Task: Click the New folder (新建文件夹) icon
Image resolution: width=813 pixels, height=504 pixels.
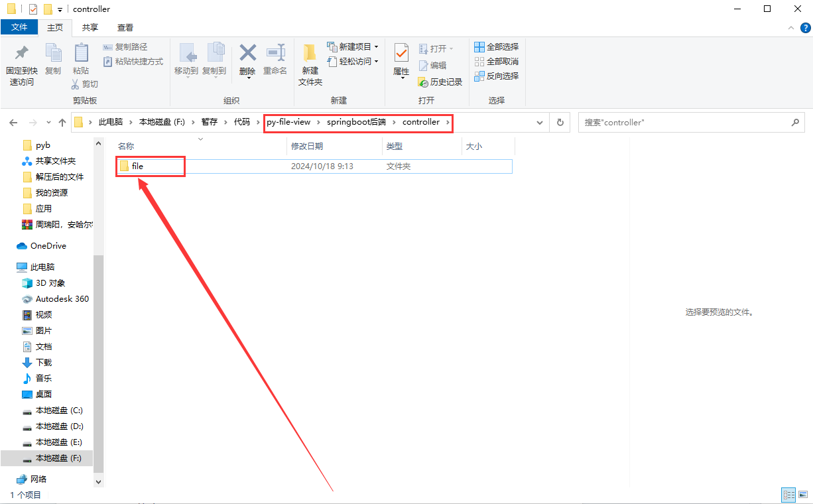Action: pyautogui.click(x=310, y=53)
